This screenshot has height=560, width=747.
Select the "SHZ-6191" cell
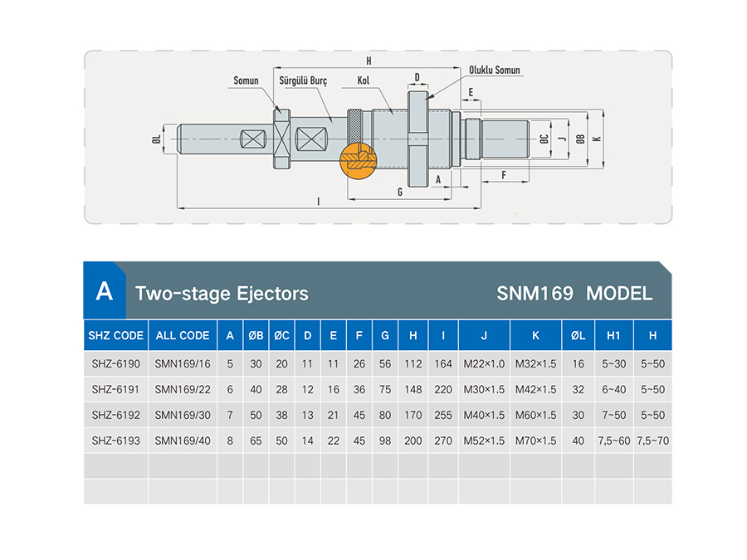[x=115, y=390]
